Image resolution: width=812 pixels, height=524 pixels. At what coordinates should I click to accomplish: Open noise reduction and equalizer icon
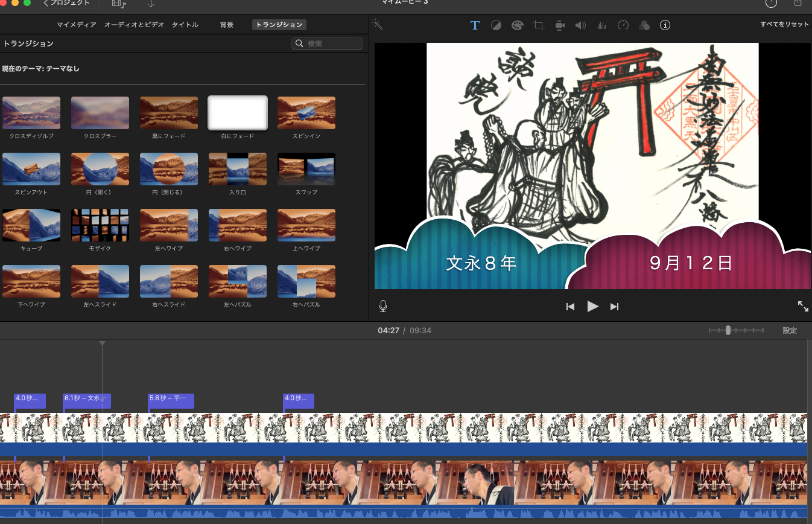point(601,25)
